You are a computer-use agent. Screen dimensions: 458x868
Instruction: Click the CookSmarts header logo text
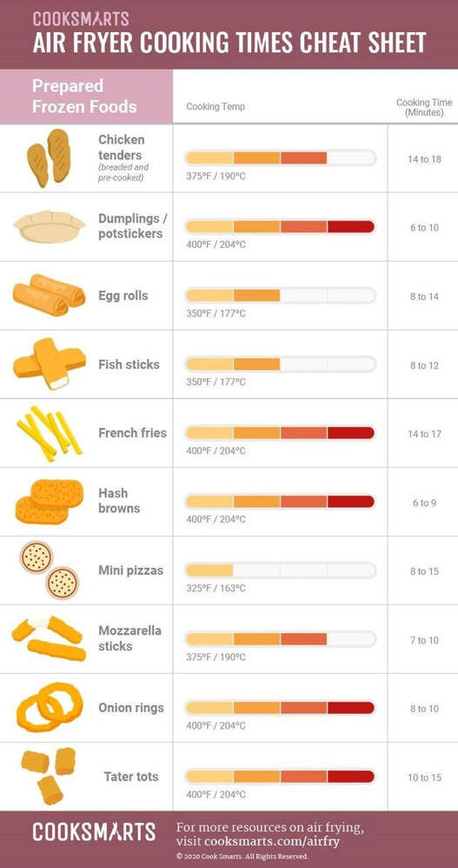pyautogui.click(x=81, y=18)
